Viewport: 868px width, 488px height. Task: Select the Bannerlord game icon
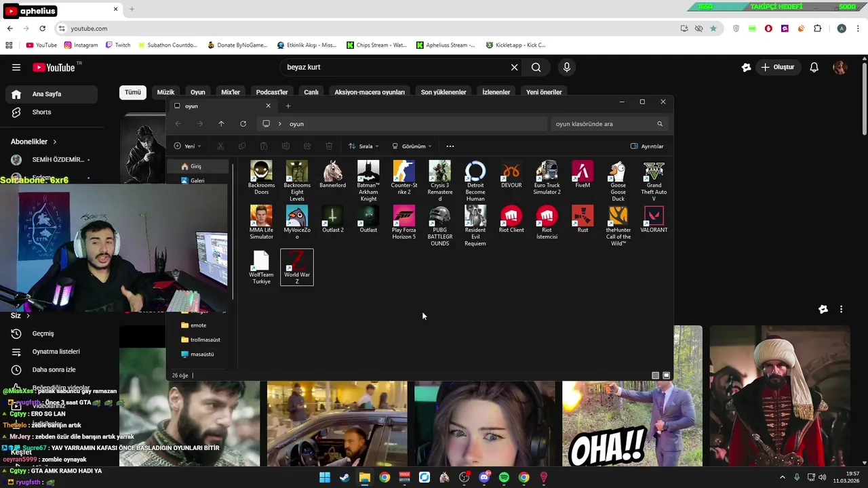(332, 175)
